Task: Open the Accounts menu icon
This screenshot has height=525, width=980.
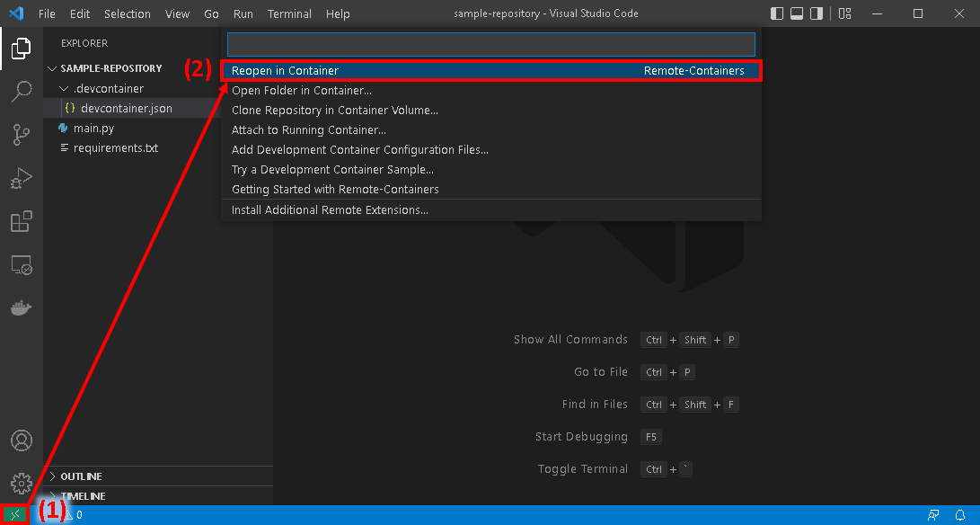Action: point(22,440)
